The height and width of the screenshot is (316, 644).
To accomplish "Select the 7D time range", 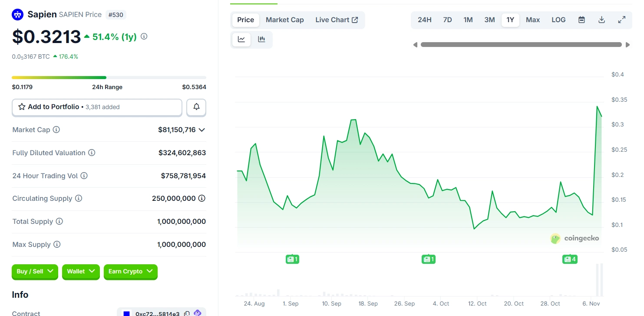I will [447, 20].
